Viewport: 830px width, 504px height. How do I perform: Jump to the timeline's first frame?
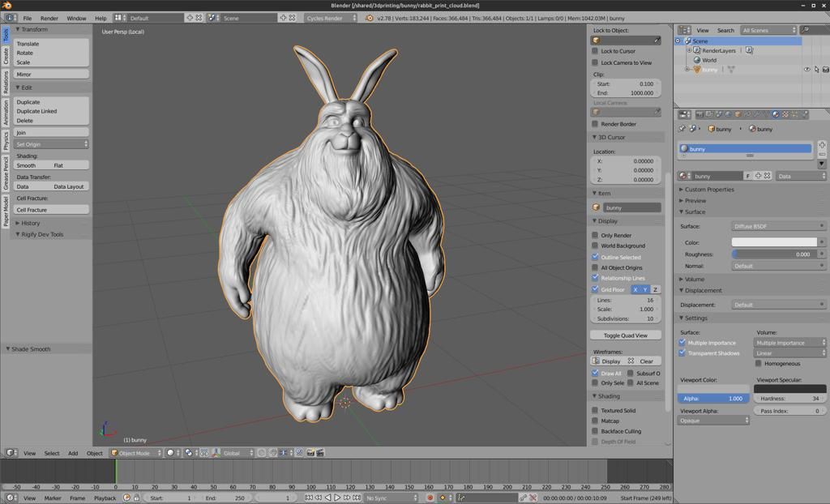[309, 498]
